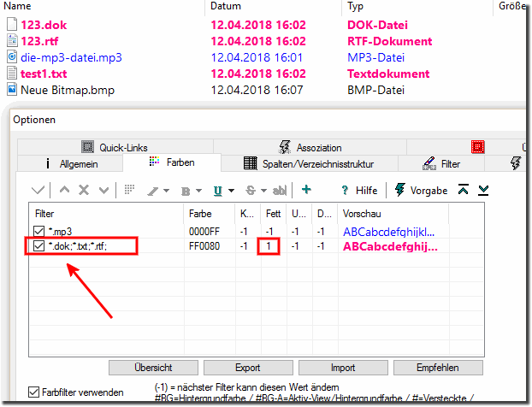The image size is (532, 407).
Task: Click the 123.dok file icon
Action: [x=12, y=25]
